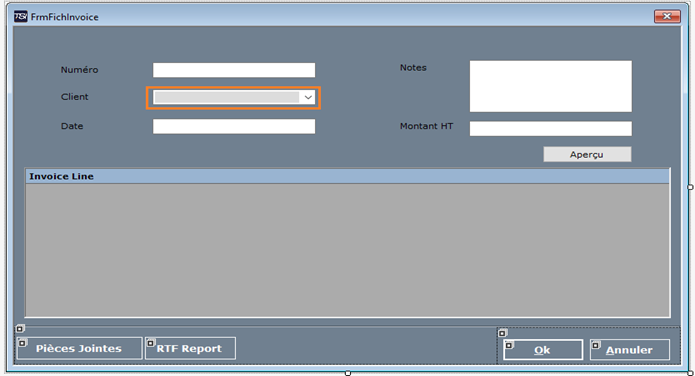
Task: Click the Aperçu button
Action: 587,154
